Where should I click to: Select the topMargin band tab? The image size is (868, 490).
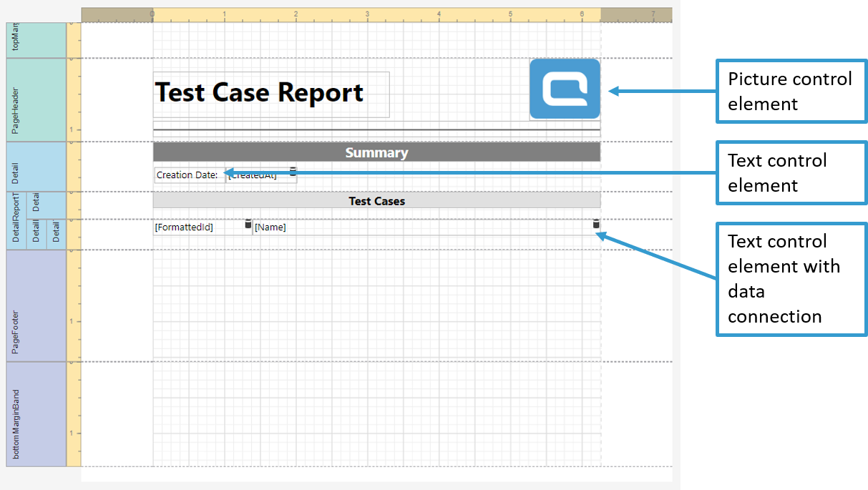point(16,40)
